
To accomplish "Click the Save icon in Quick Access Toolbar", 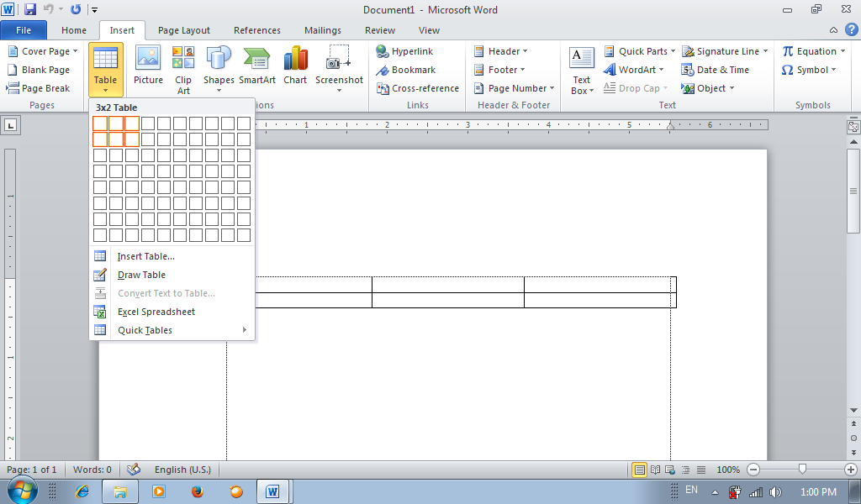I will click(30, 9).
